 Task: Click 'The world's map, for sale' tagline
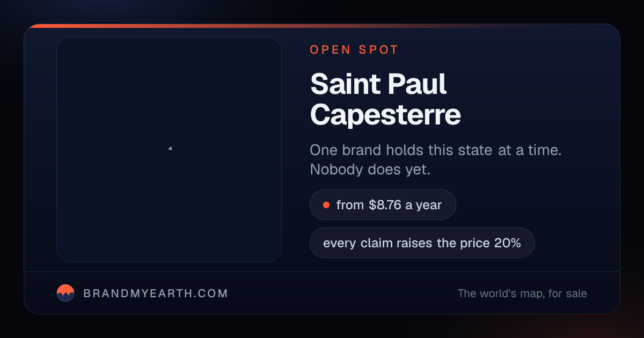[522, 293]
